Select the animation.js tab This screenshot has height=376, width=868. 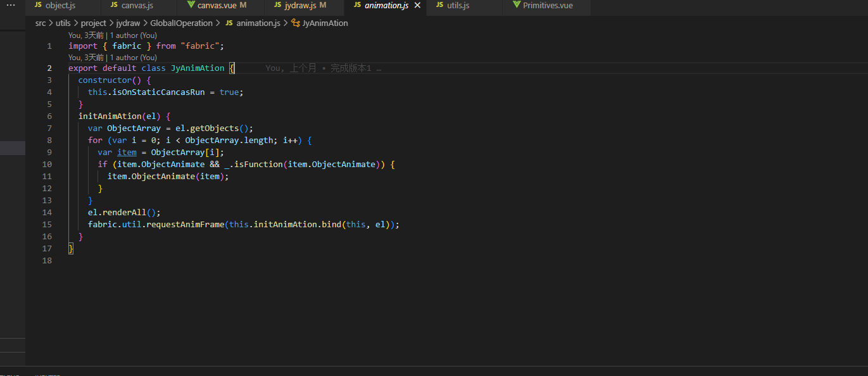click(386, 6)
